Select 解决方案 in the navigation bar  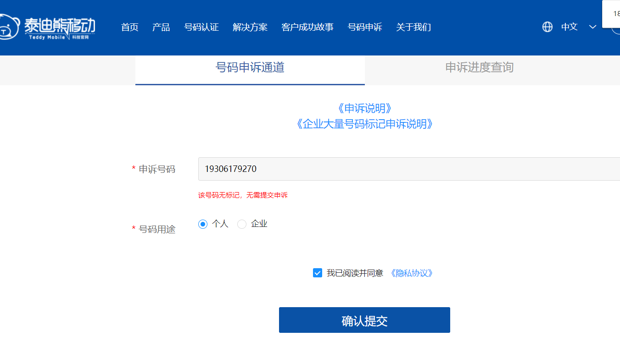point(250,27)
